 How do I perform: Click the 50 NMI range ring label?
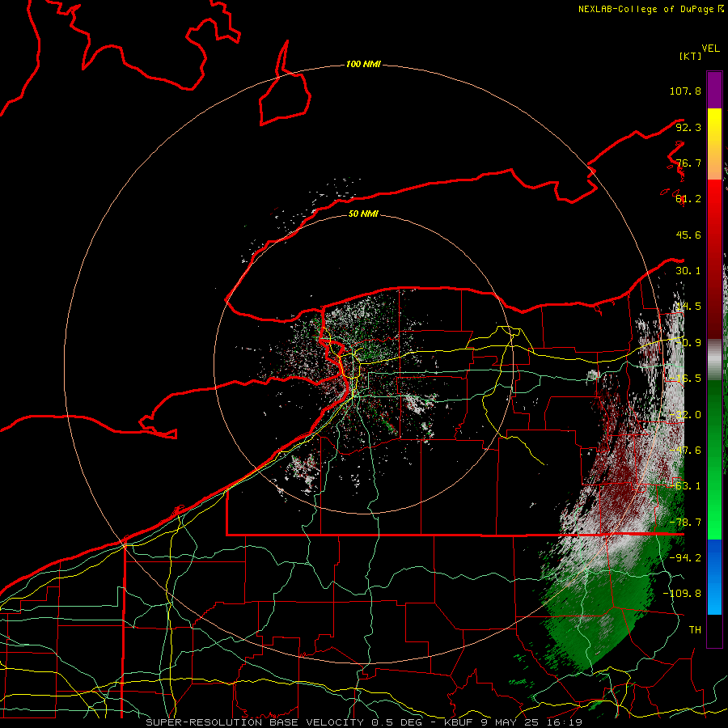point(363,214)
